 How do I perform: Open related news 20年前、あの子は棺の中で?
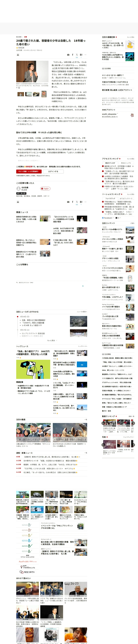tap(63, 231)
